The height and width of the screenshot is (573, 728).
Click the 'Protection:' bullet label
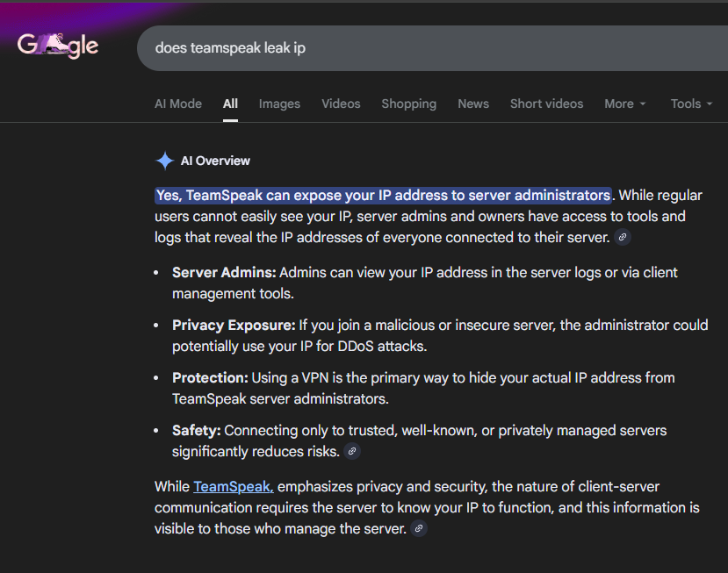pos(211,377)
